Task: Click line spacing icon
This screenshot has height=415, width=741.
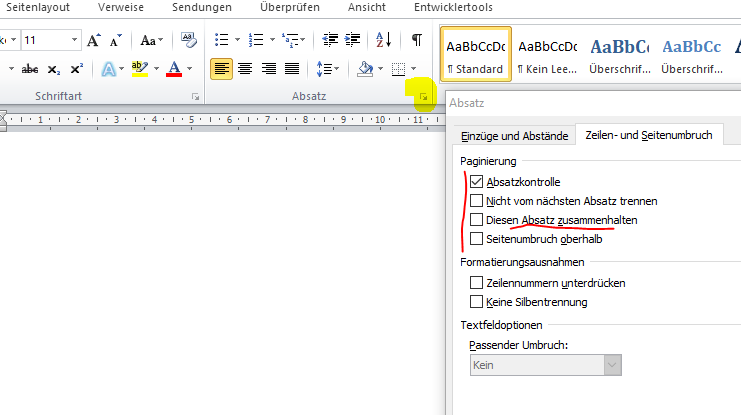Action: pos(323,69)
